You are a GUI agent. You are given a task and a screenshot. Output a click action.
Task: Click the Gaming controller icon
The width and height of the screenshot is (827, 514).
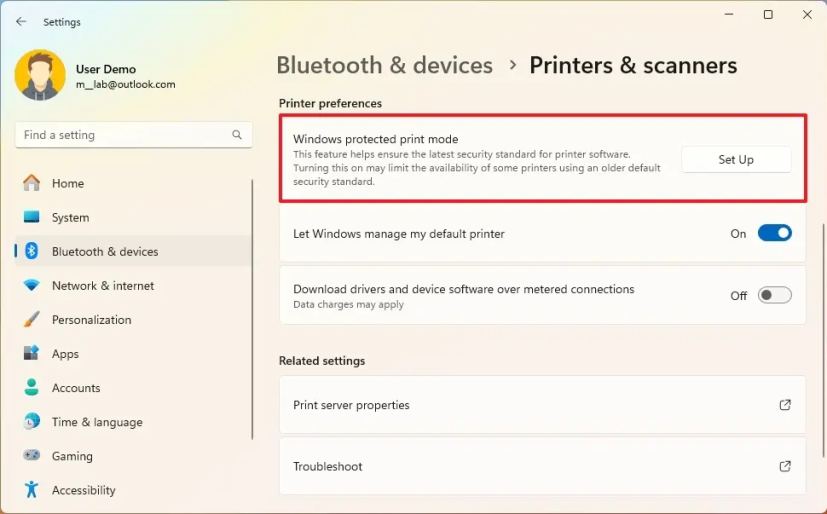pyautogui.click(x=32, y=455)
